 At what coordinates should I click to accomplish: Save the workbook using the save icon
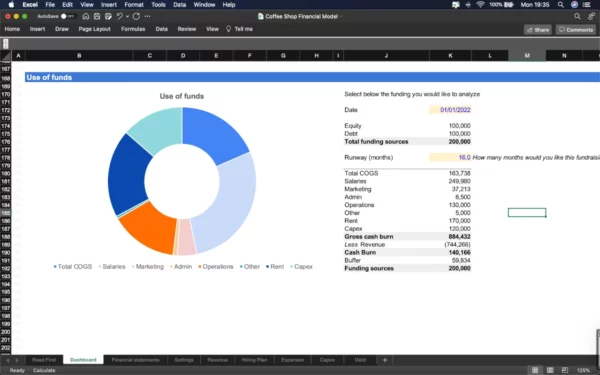[x=97, y=16]
